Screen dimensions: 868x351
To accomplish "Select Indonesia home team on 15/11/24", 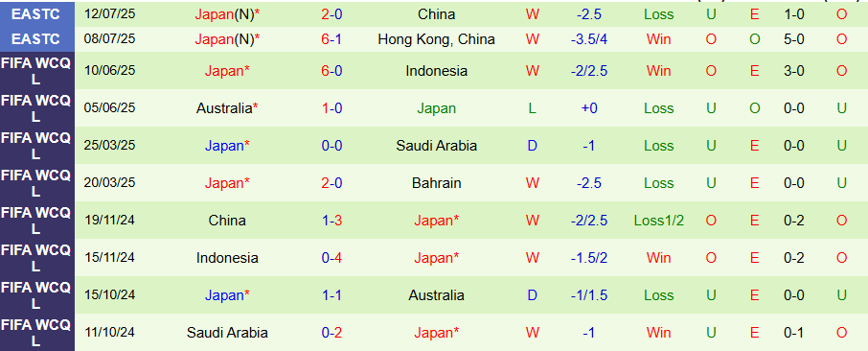I will coord(227,258).
